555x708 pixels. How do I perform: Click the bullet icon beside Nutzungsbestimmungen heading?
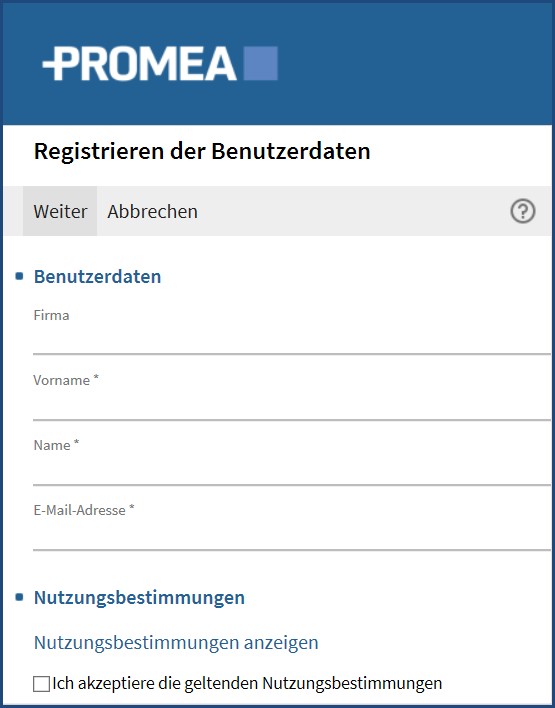coord(19,597)
